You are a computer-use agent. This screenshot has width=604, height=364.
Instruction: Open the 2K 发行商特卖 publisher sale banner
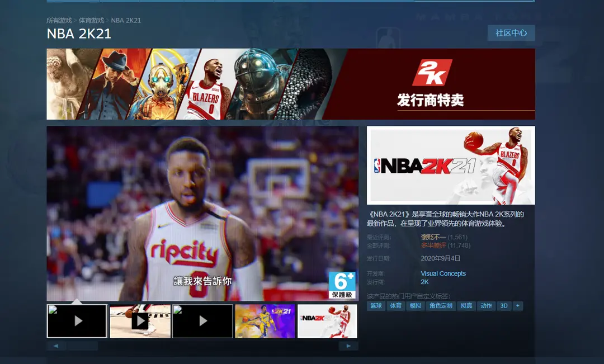291,84
